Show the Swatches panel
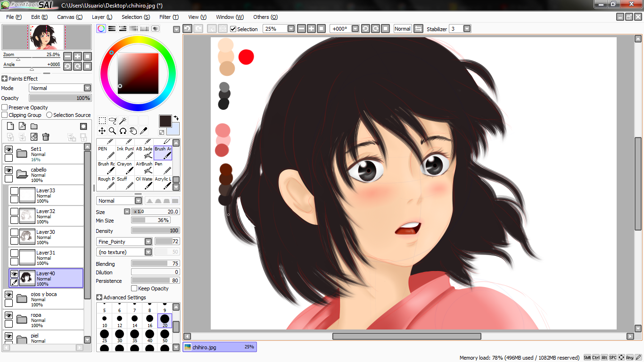Viewport: 644px width, 362px height. click(x=144, y=29)
